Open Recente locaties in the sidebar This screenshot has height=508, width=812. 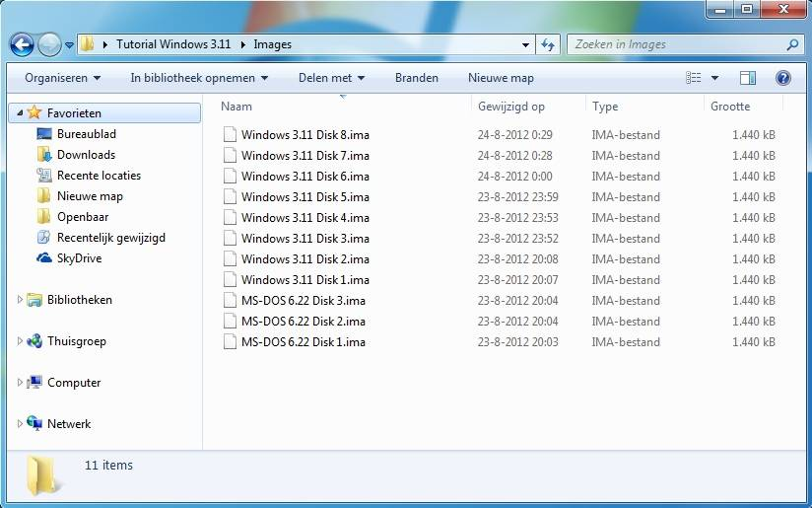(x=99, y=176)
